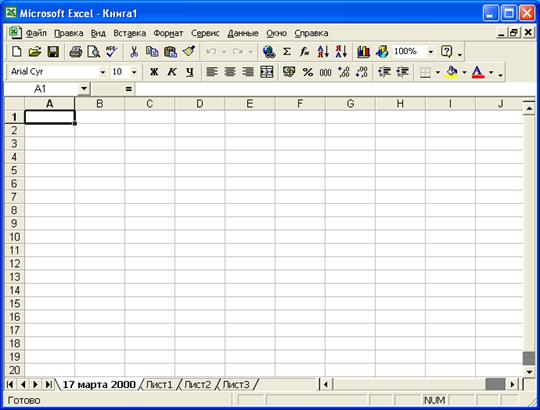Click inside the formula bar field
Image resolution: width=540 pixels, height=410 pixels.
pos(336,89)
